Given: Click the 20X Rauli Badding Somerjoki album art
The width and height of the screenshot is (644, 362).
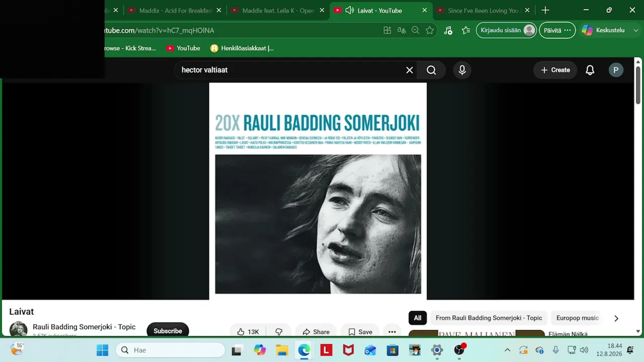Looking at the screenshot, I should (318, 192).
